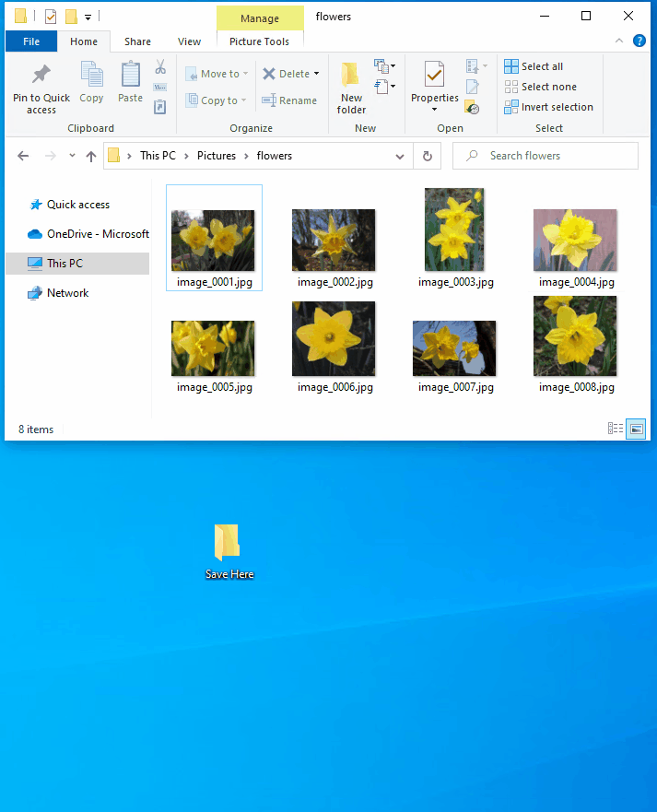
Task: Click the New folder icon
Action: (351, 76)
